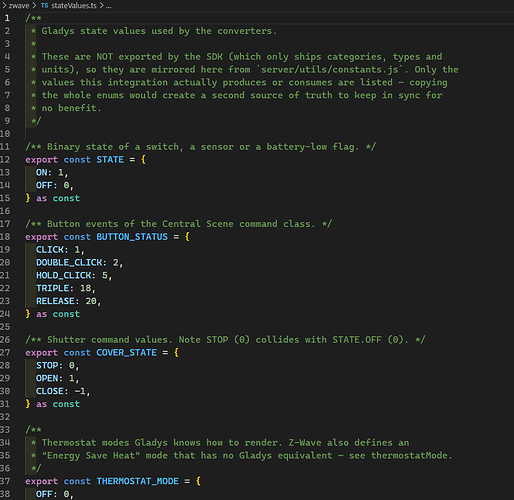
Task: Select line number 27 in the gutter
Action: coord(5,353)
